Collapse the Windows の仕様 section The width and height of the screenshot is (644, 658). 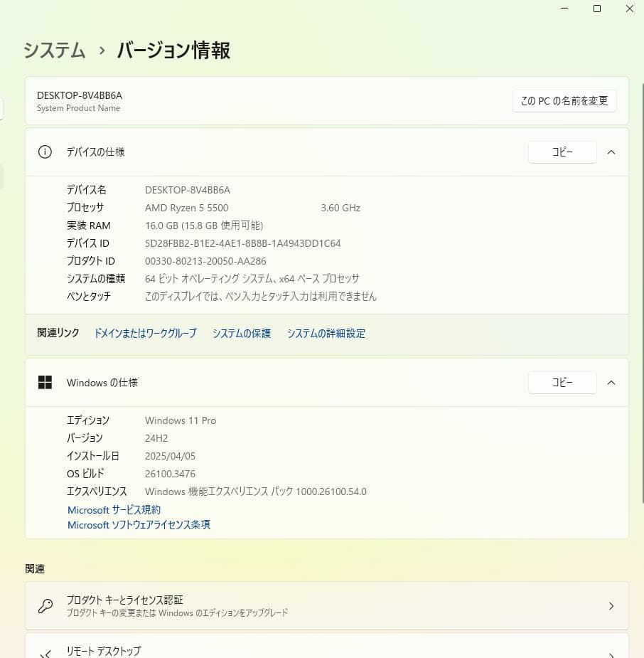pos(611,382)
